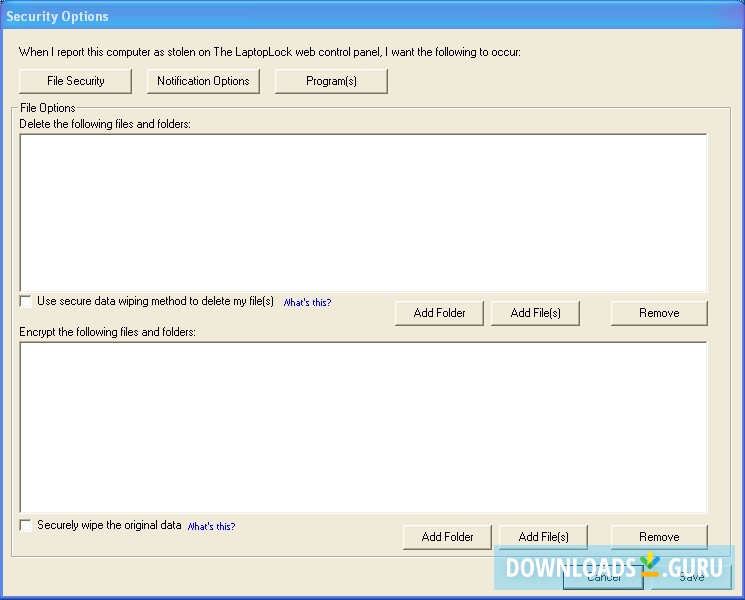Add File(s) to the encrypt list
The height and width of the screenshot is (600, 745).
543,537
